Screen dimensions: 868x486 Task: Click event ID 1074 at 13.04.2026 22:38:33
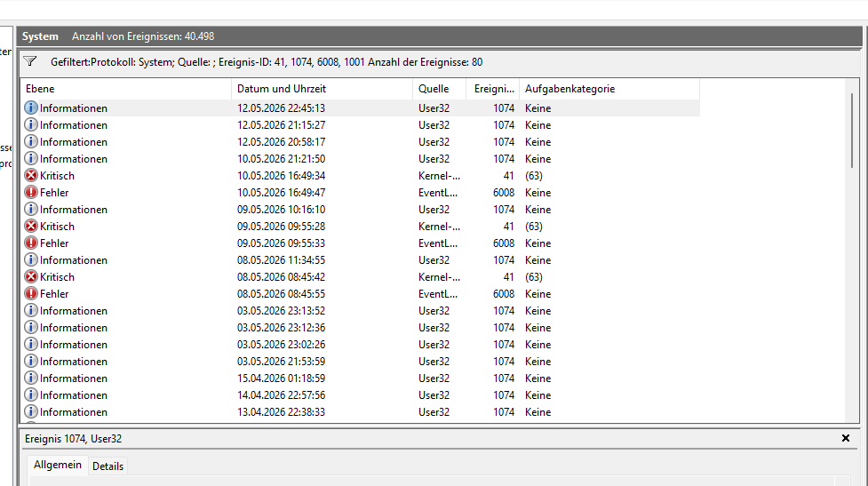[504, 412]
